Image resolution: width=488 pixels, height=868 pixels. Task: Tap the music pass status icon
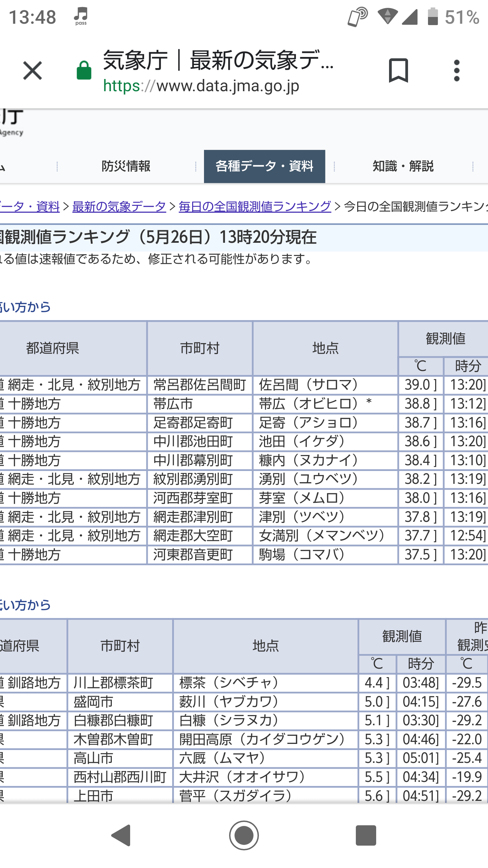pyautogui.click(x=81, y=16)
